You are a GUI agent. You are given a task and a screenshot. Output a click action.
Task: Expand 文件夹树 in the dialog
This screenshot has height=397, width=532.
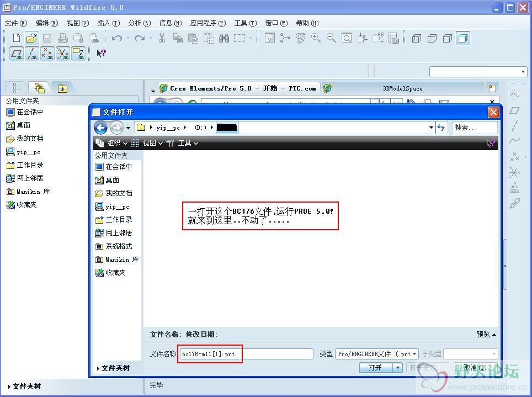[113, 368]
